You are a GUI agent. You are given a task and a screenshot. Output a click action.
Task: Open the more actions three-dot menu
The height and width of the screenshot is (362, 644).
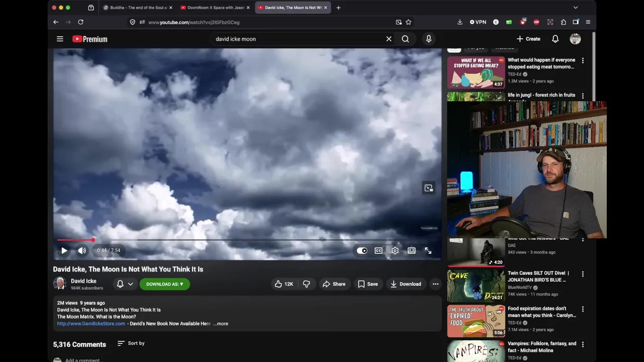point(436,284)
